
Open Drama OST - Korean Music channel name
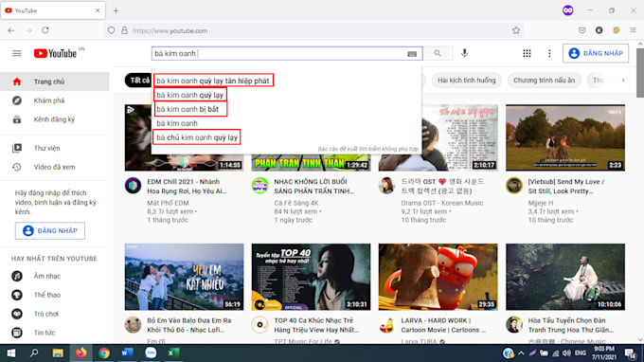pyautogui.click(x=442, y=203)
